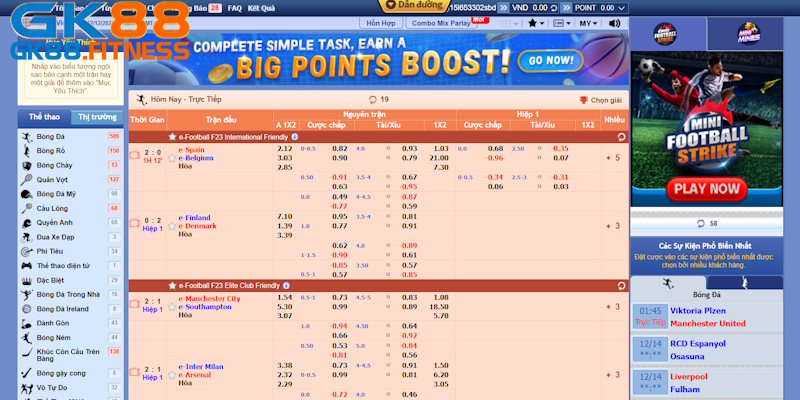Open the Liverpool vs Fulham event

click(x=707, y=383)
